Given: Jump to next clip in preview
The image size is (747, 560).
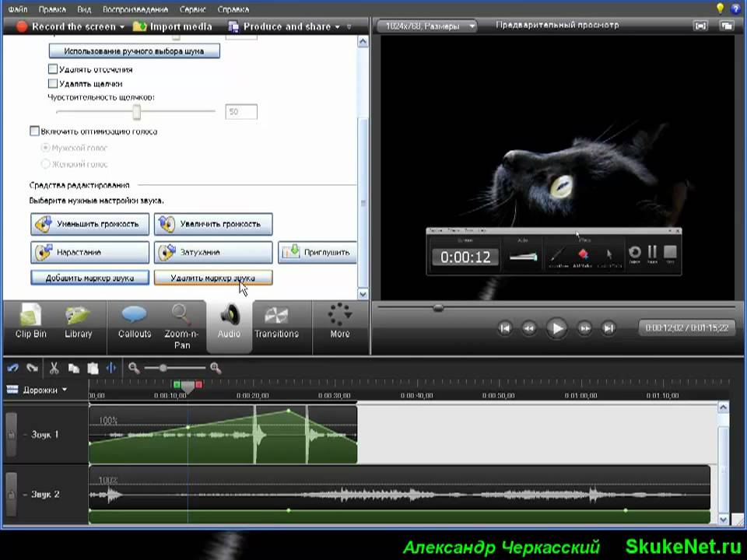Looking at the screenshot, I should (x=608, y=328).
